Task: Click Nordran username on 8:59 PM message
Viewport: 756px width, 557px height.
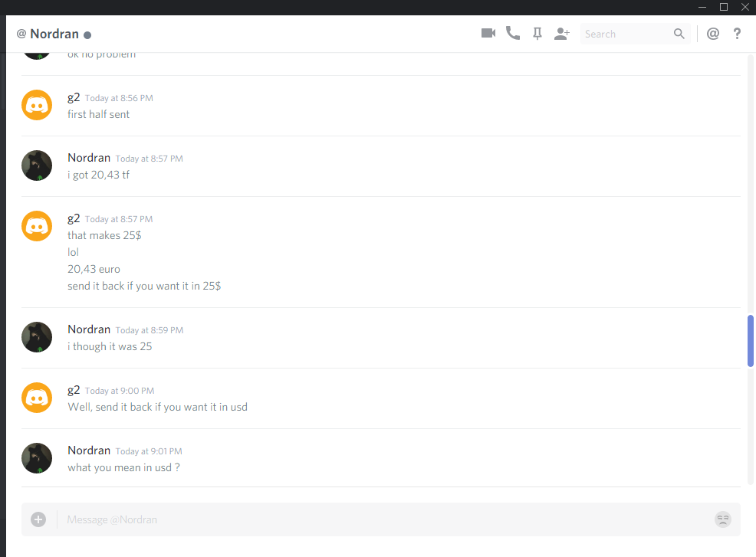Action: click(x=89, y=329)
